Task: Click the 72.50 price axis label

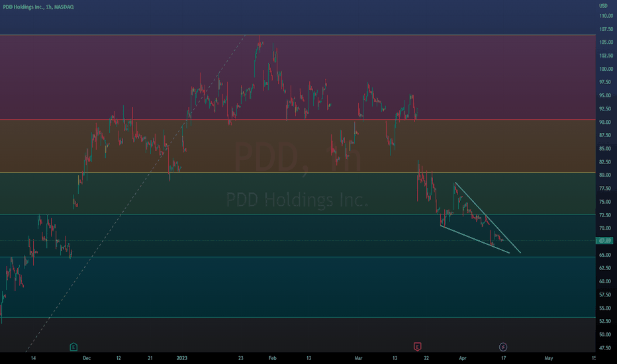Action: [606, 215]
